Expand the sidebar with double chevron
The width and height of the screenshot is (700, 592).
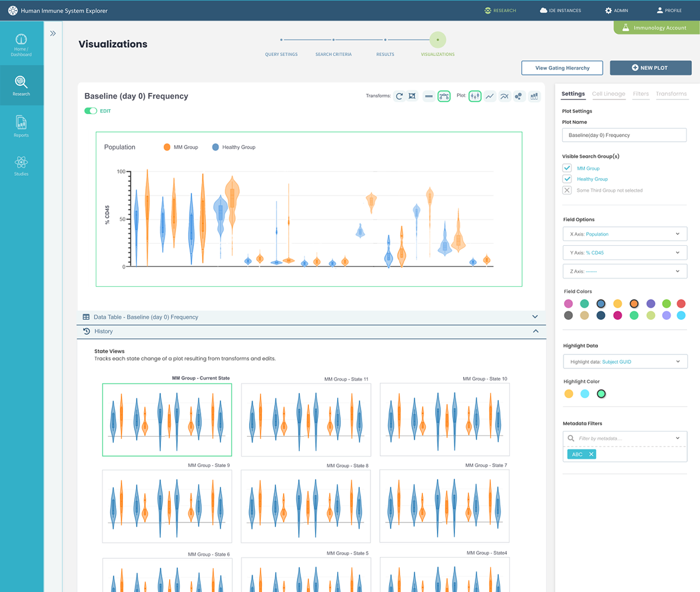tap(53, 34)
